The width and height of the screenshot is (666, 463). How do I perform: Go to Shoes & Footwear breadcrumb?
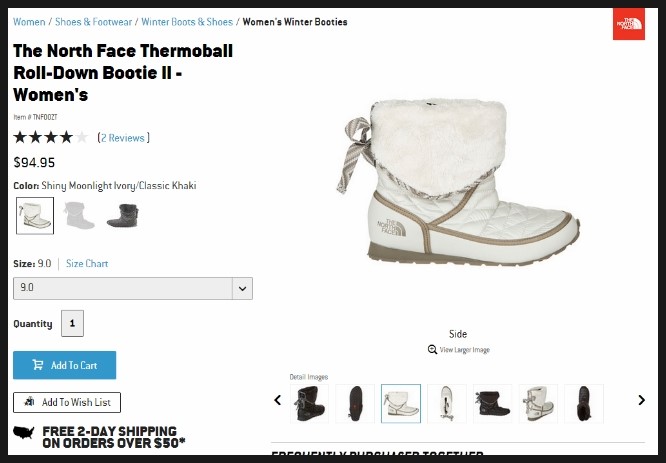(93, 22)
